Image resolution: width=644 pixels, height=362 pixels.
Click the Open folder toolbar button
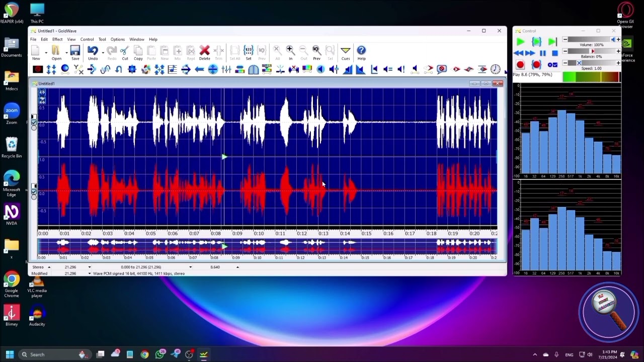pos(56,52)
